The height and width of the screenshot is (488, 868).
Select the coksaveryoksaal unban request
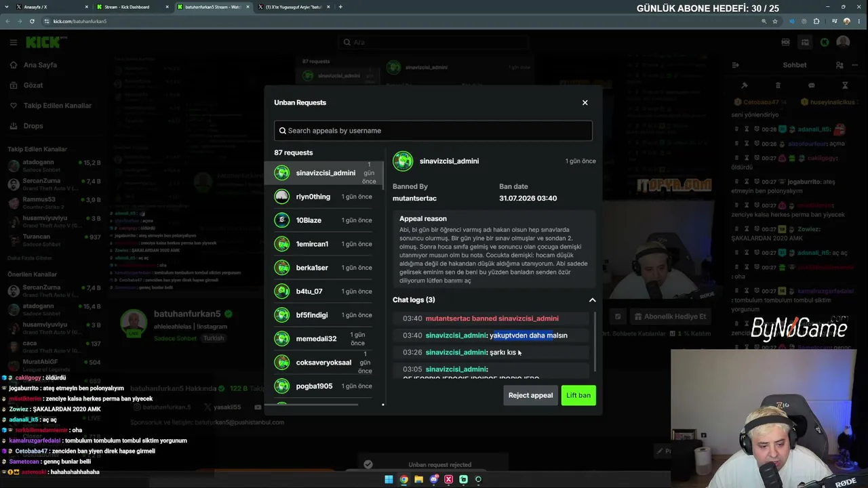click(x=324, y=363)
